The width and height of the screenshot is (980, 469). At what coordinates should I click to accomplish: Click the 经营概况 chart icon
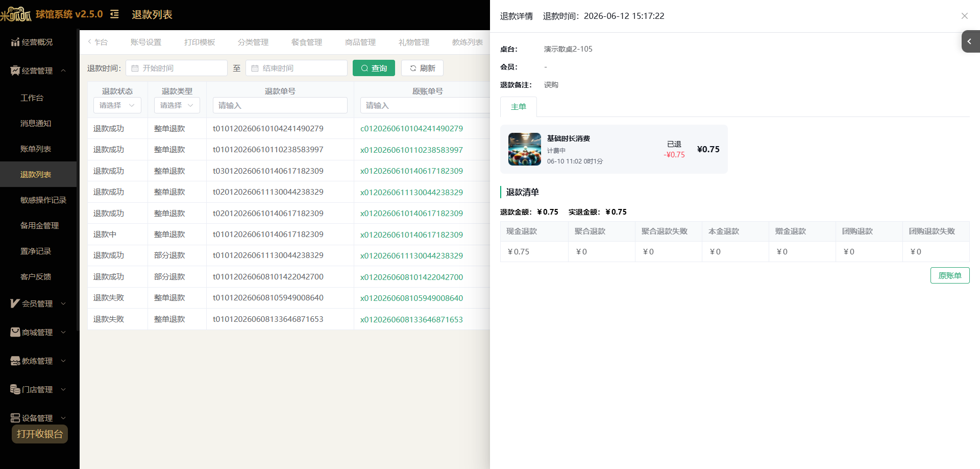(x=15, y=42)
